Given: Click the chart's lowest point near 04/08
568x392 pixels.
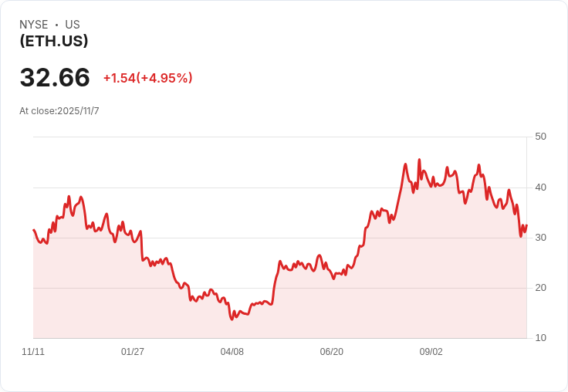Looking at the screenshot, I should 232,319.
